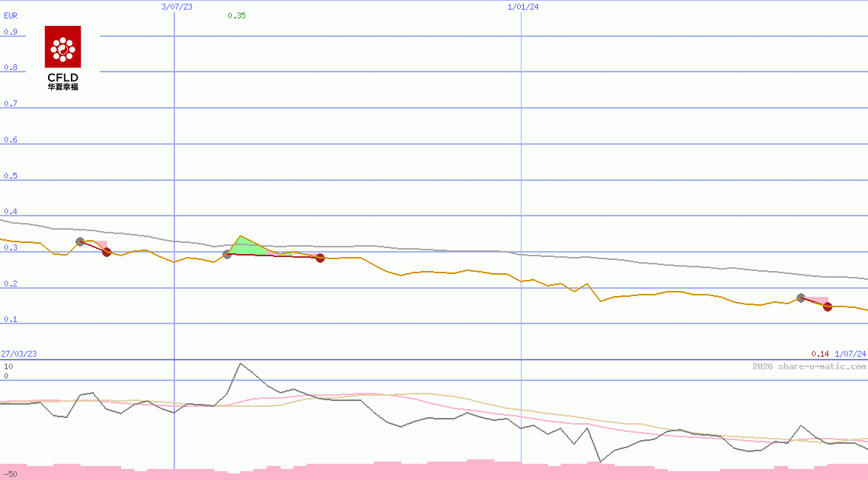The width and height of the screenshot is (868, 480).
Task: Click red marker ending the green trade
Action: pos(320,258)
